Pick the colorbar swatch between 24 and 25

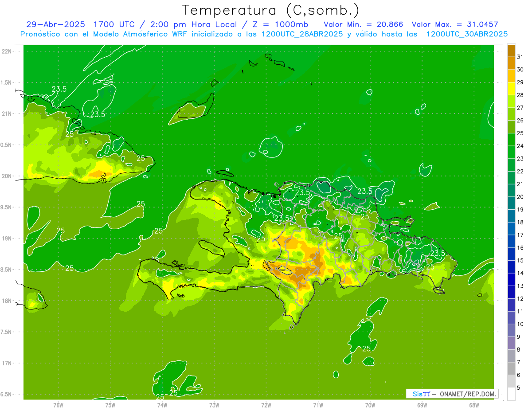coord(511,139)
